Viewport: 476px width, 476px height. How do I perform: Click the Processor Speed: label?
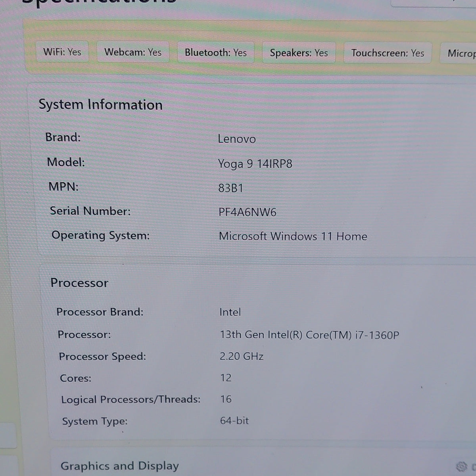click(x=102, y=356)
